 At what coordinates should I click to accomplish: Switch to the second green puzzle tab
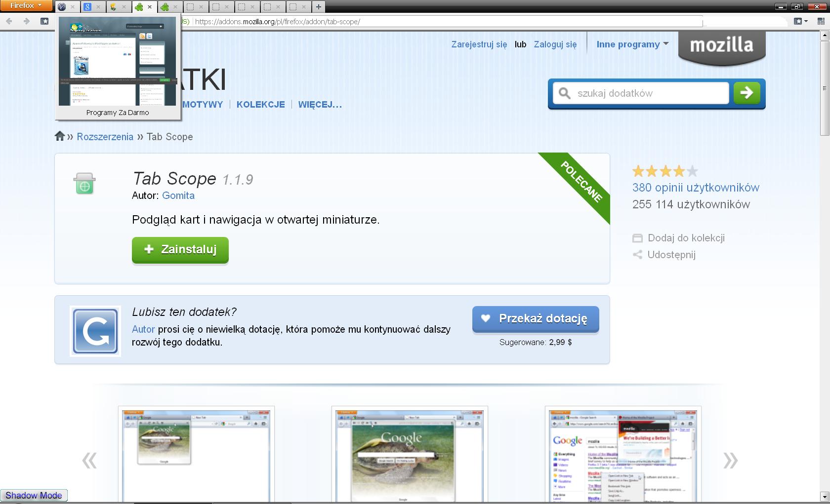point(165,7)
